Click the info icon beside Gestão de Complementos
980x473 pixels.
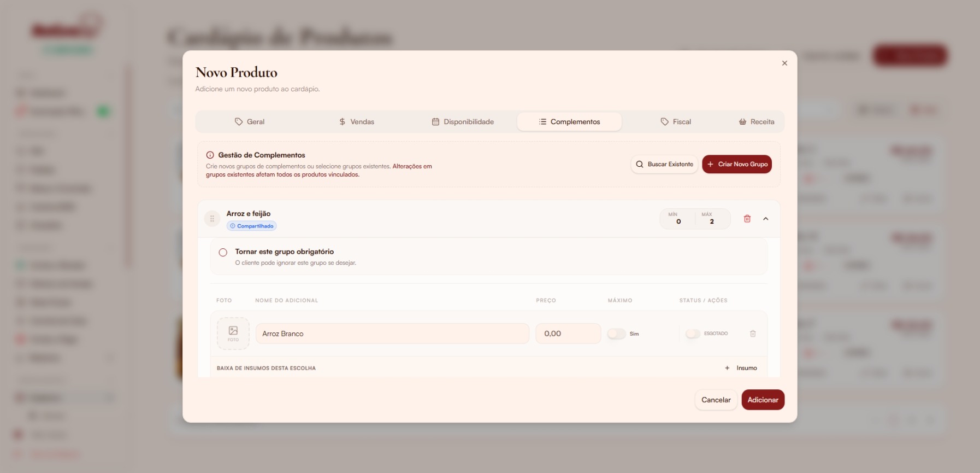210,155
